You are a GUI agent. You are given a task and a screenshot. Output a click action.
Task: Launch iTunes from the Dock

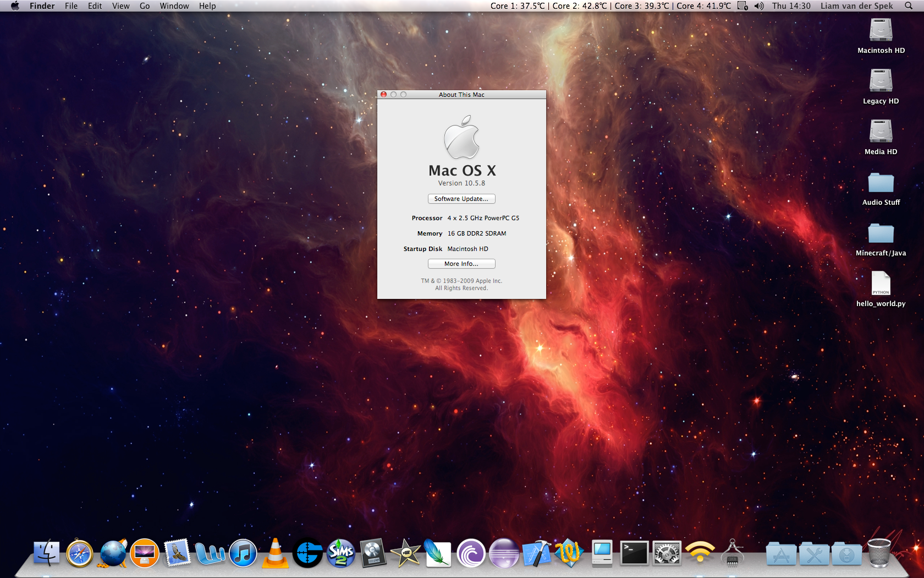243,553
